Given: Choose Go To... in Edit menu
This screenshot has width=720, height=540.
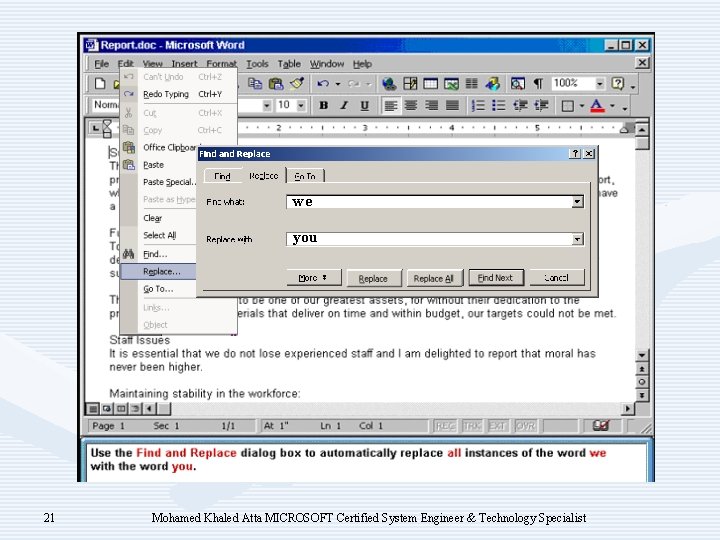Looking at the screenshot, I should tap(158, 289).
